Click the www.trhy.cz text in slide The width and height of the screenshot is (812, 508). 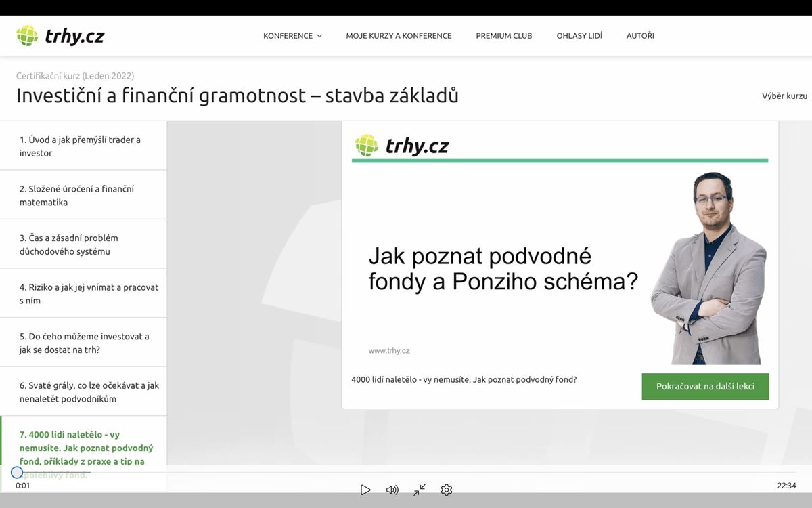click(x=389, y=351)
